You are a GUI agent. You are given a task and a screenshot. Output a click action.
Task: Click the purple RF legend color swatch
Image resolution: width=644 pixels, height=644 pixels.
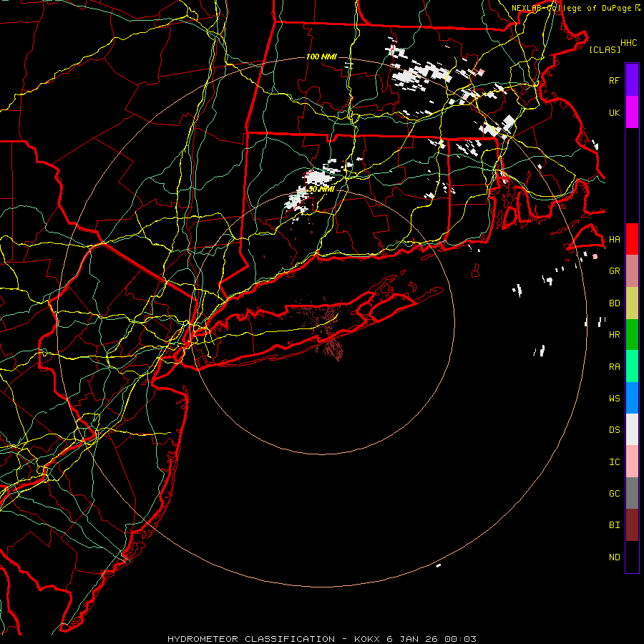pos(632,80)
